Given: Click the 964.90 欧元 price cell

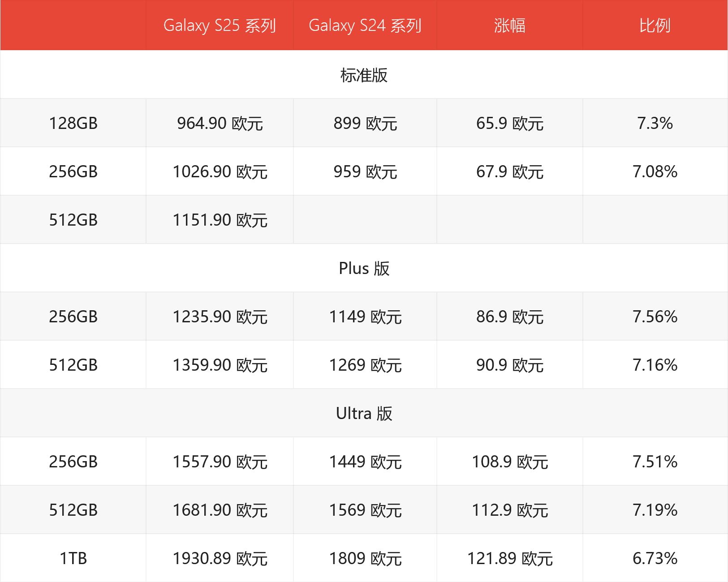Looking at the screenshot, I should pyautogui.click(x=220, y=124).
